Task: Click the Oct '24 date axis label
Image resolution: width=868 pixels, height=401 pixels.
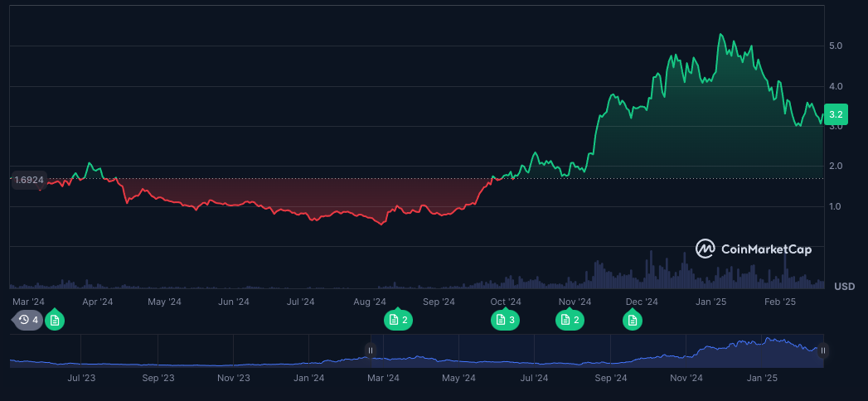Action: tap(506, 302)
